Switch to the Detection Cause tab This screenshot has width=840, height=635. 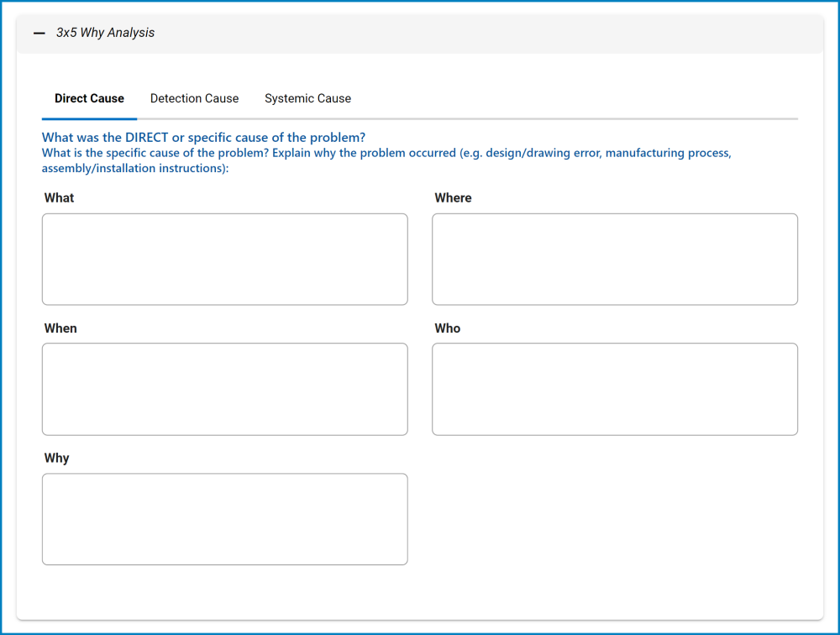(x=194, y=98)
